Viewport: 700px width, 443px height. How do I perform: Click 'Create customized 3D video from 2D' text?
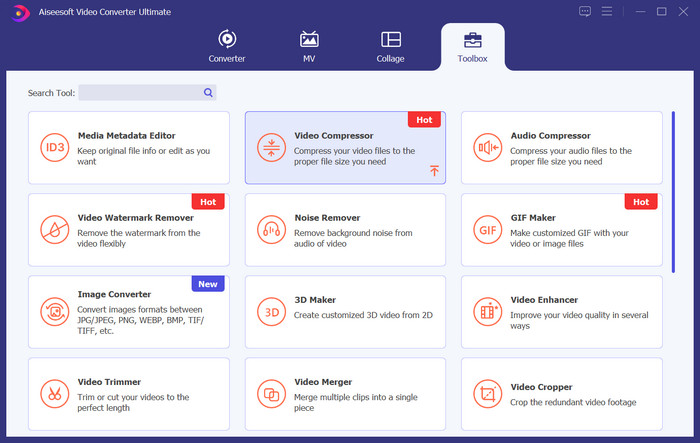[363, 315]
